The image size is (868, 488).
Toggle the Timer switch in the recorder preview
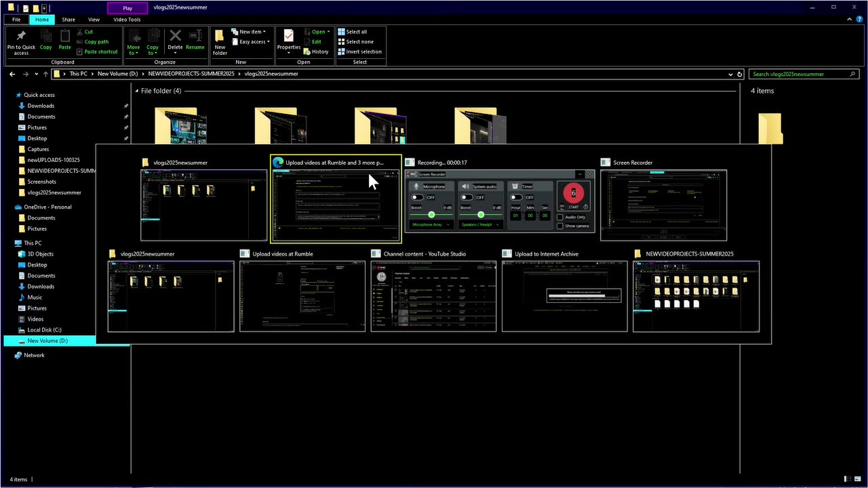(x=516, y=197)
